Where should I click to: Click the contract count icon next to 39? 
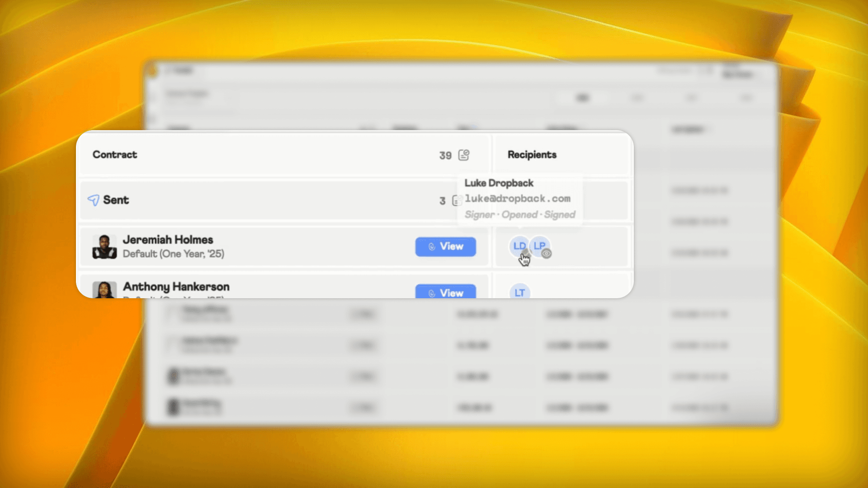(464, 155)
